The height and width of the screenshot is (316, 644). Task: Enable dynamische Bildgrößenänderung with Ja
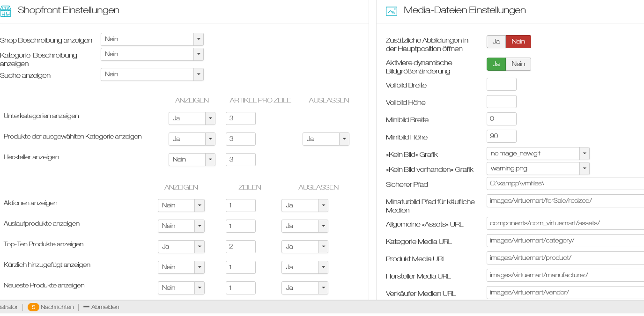496,64
